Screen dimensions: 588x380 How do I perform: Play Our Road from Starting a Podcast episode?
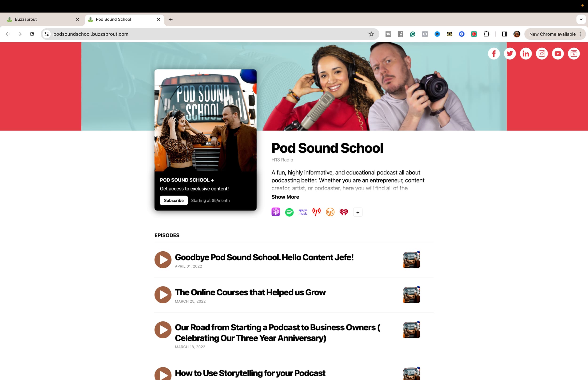[163, 330]
